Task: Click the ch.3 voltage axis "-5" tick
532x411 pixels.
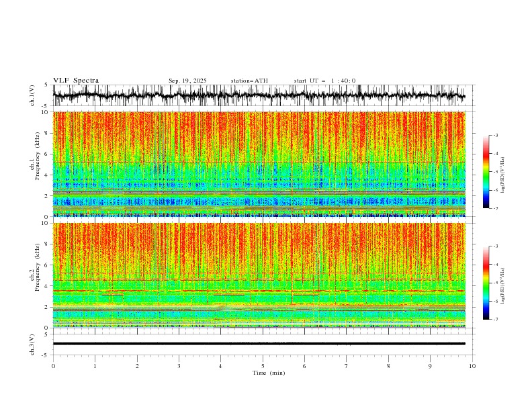Action: pyautogui.click(x=45, y=355)
